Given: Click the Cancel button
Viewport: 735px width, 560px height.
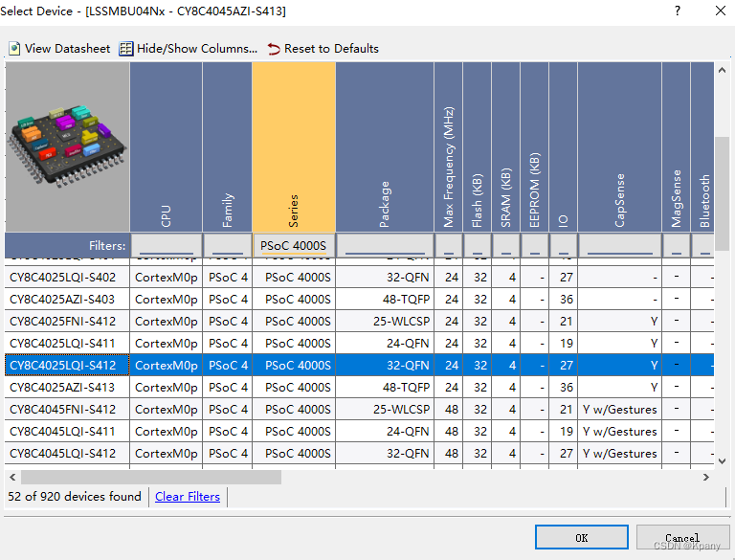Looking at the screenshot, I should tap(682, 537).
